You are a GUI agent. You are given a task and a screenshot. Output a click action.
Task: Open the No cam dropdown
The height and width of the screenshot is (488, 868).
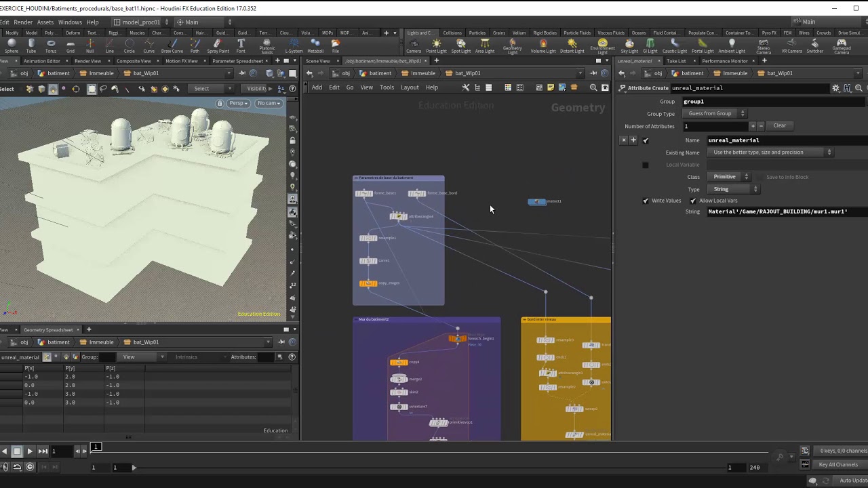point(269,103)
